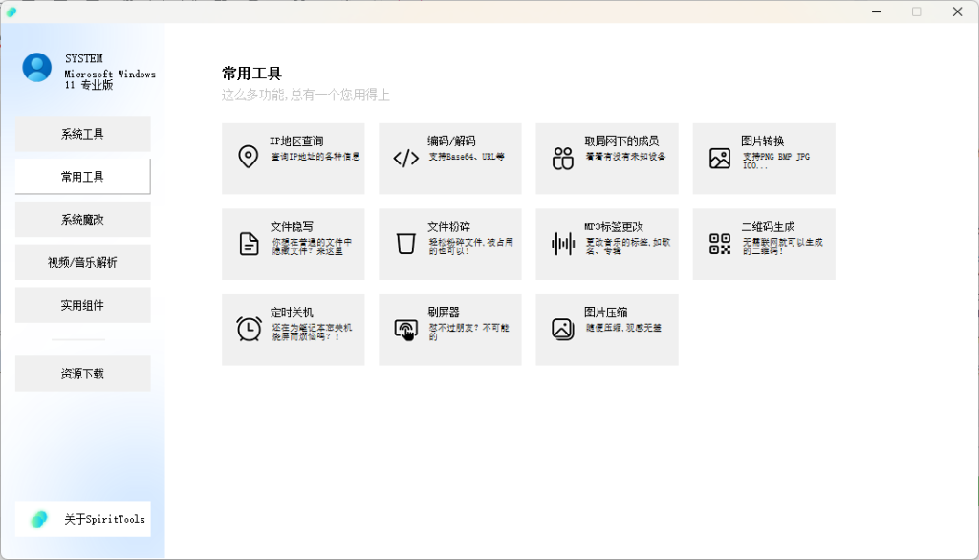Click the IP地区查询 location pin icon
This screenshot has height=560, width=979.
[x=249, y=158]
